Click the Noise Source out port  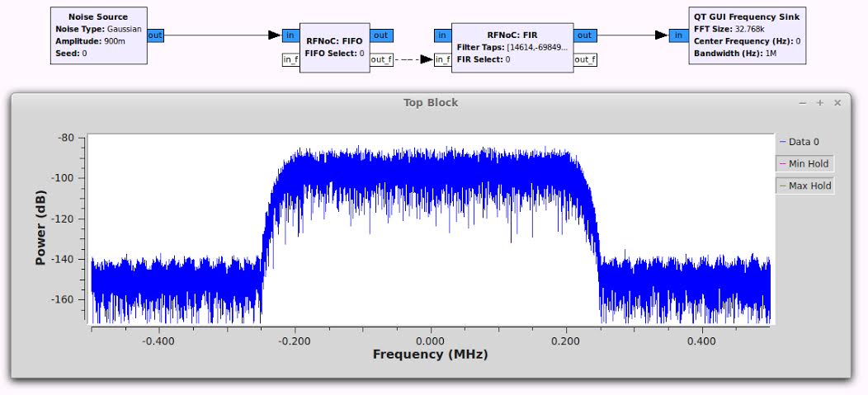(155, 35)
